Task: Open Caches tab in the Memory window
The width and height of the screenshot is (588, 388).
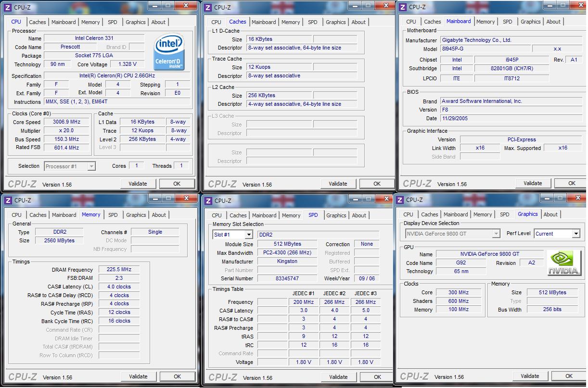Action: coord(38,215)
